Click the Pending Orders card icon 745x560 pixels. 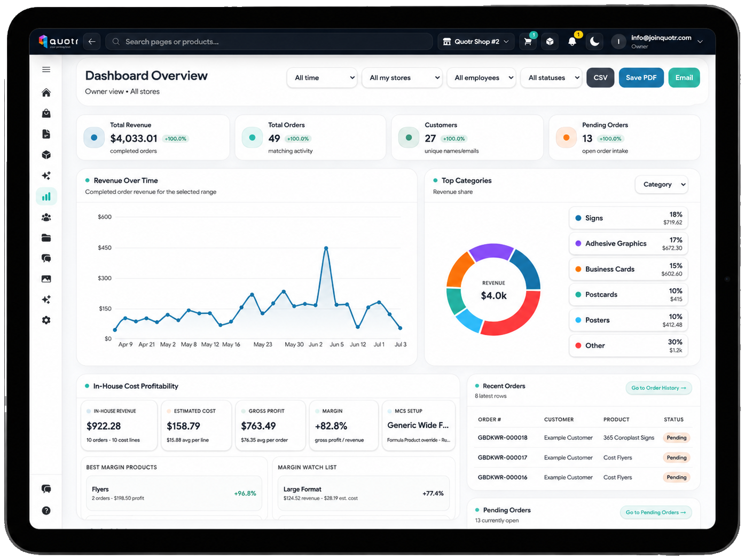pos(566,138)
